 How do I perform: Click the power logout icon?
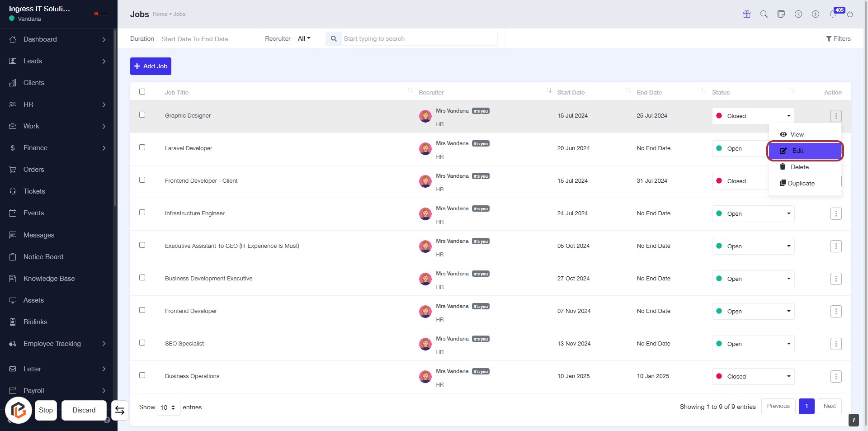click(850, 14)
